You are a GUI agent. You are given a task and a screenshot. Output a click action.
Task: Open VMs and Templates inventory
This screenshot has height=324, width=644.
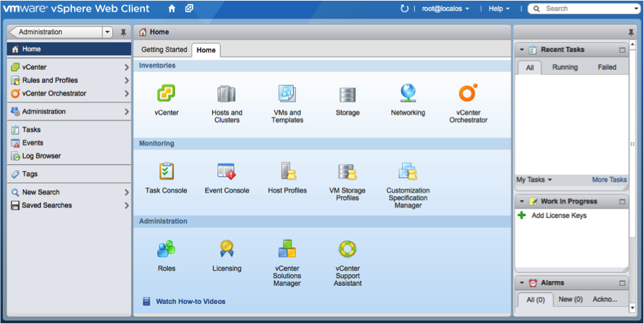[287, 94]
